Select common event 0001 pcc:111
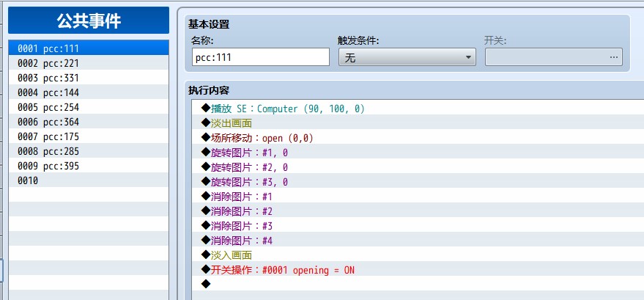The image size is (644, 300). tap(89, 48)
